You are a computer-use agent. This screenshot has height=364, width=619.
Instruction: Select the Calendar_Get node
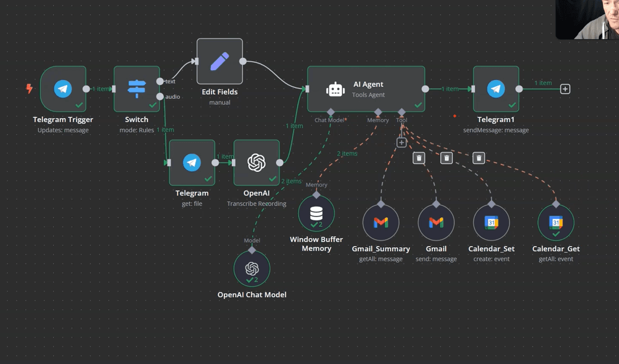click(x=556, y=222)
